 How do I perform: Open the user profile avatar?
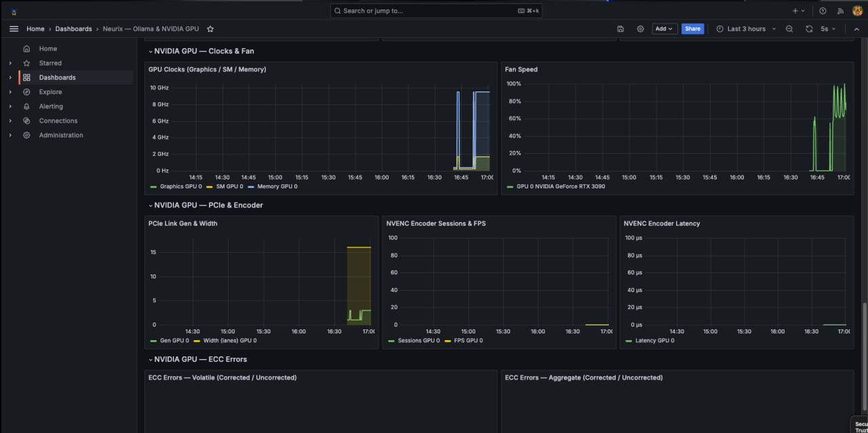pos(857,11)
